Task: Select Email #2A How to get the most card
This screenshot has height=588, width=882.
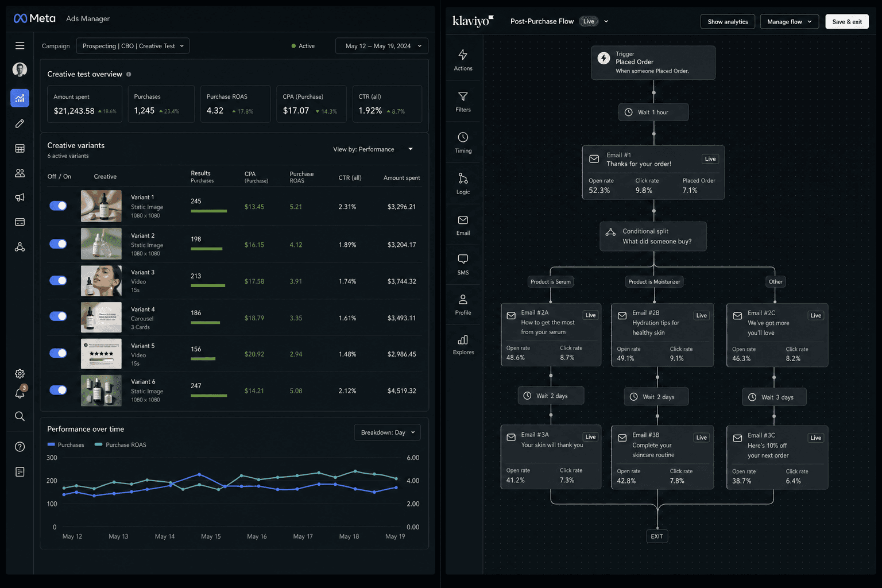Action: coord(551,335)
